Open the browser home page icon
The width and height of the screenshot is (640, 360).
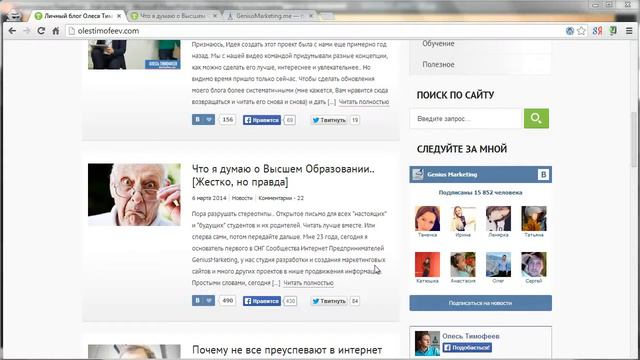pyautogui.click(x=56, y=31)
